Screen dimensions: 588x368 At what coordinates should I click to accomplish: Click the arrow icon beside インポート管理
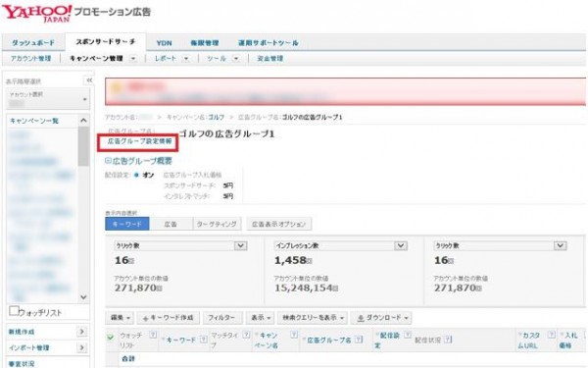(x=81, y=347)
